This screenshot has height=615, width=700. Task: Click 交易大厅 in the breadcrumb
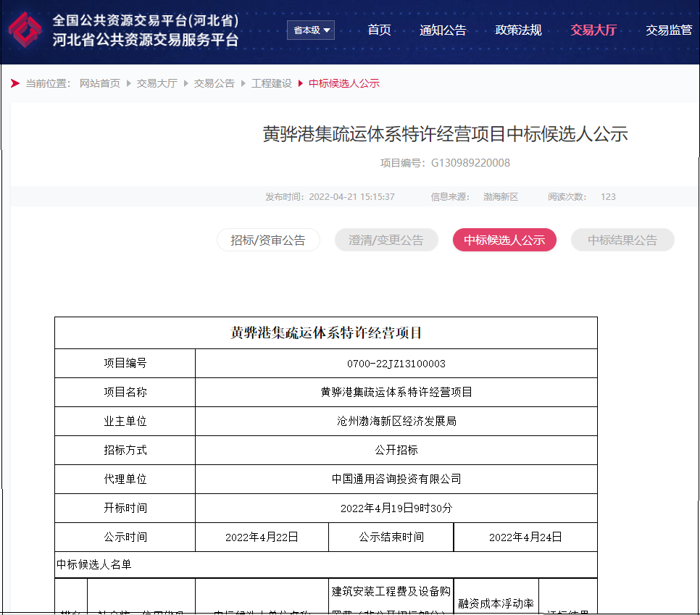(x=157, y=83)
